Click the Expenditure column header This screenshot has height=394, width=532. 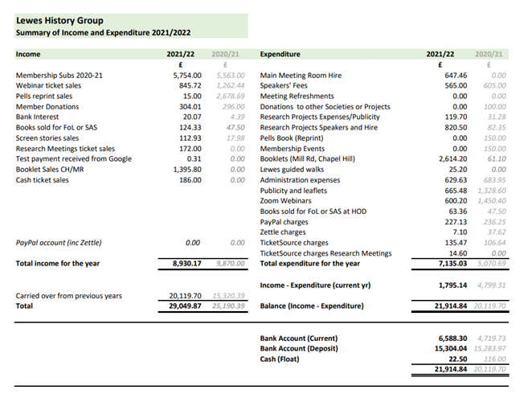tap(280, 55)
